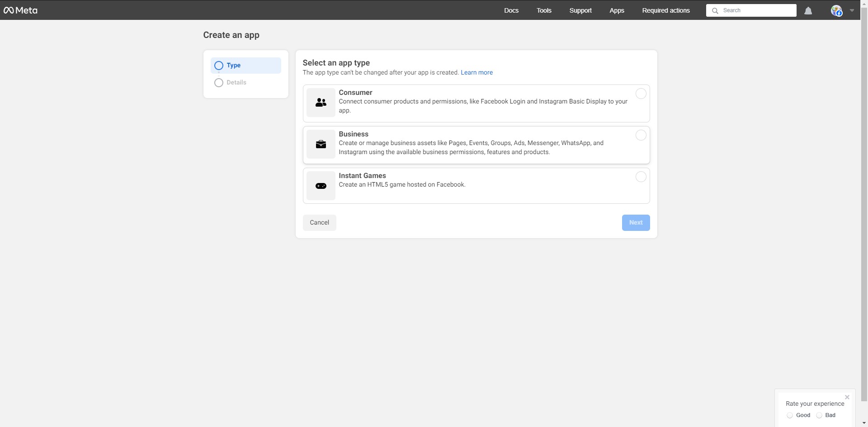Open the Docs menu
Image resolution: width=868 pixels, height=427 pixels.
[x=511, y=10]
